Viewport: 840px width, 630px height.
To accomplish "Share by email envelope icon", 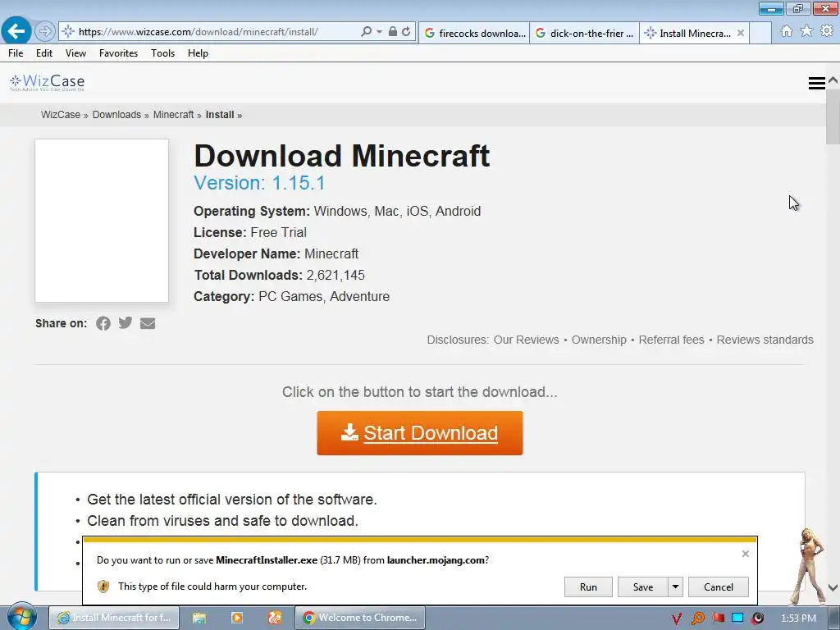I will [x=148, y=323].
